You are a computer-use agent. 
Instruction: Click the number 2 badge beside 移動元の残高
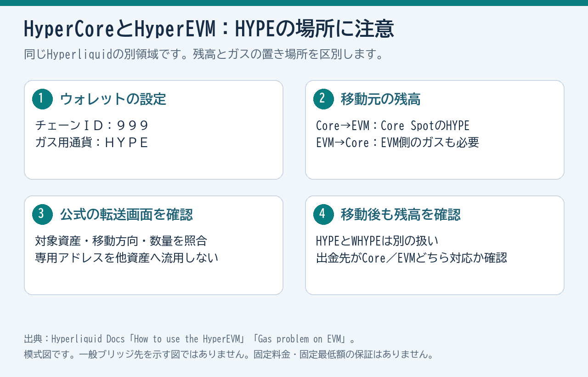[x=323, y=99]
